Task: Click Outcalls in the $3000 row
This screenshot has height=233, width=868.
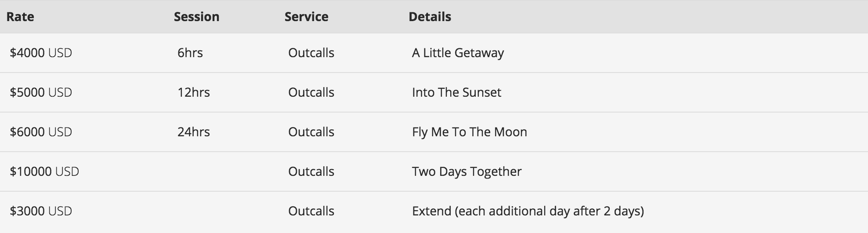Action: click(311, 211)
